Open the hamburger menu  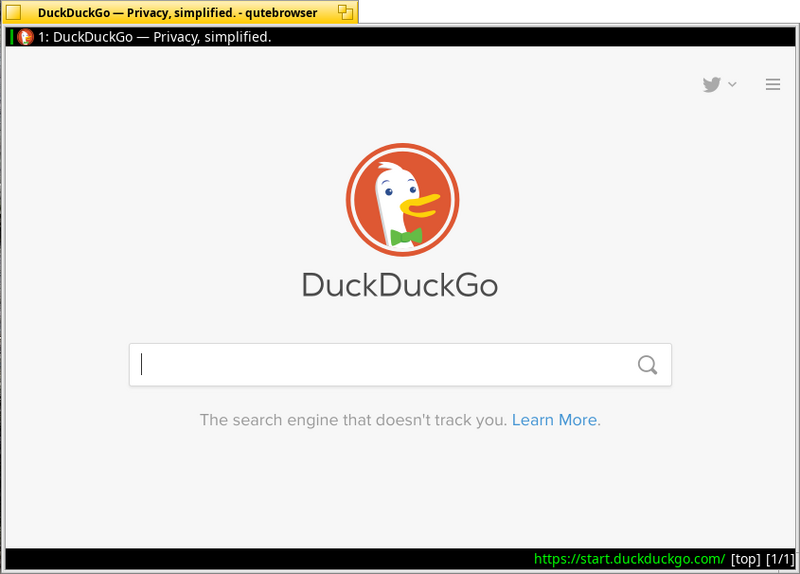tap(773, 84)
